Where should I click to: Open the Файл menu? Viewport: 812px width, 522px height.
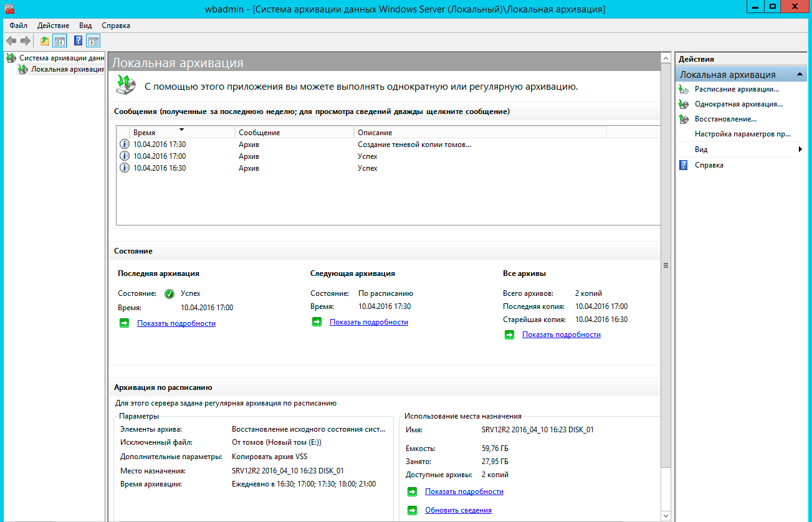18,26
